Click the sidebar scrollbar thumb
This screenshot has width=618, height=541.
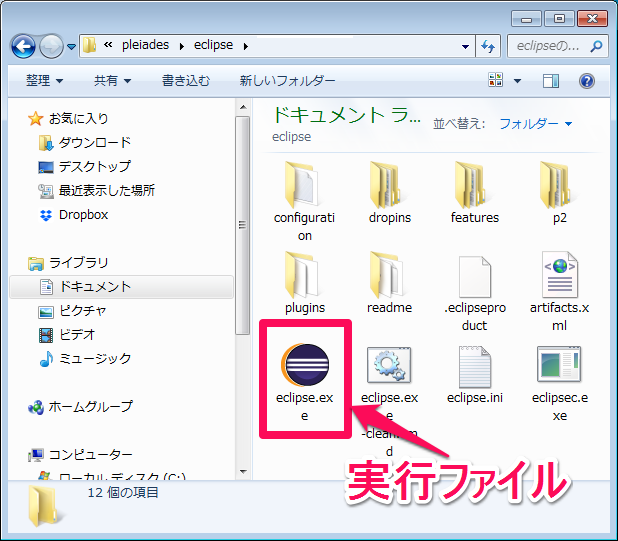coord(243,225)
